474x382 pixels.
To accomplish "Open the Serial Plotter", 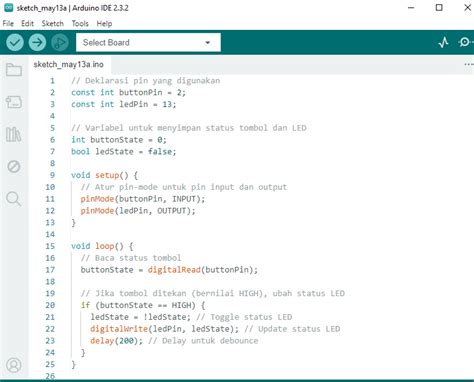I will [443, 42].
